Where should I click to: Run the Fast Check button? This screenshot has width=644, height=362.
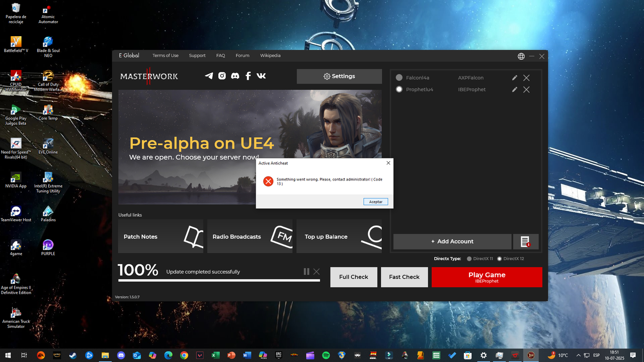pos(405,277)
